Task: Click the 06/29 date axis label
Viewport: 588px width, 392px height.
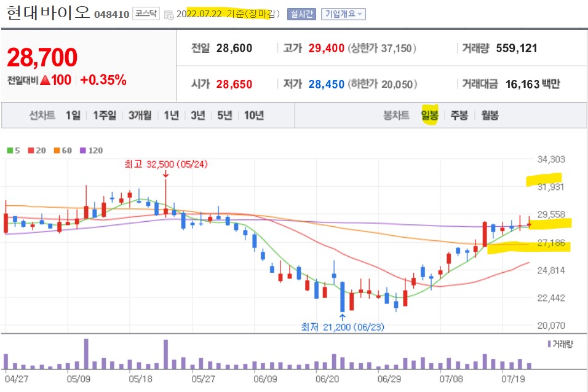Action: pyautogui.click(x=389, y=379)
